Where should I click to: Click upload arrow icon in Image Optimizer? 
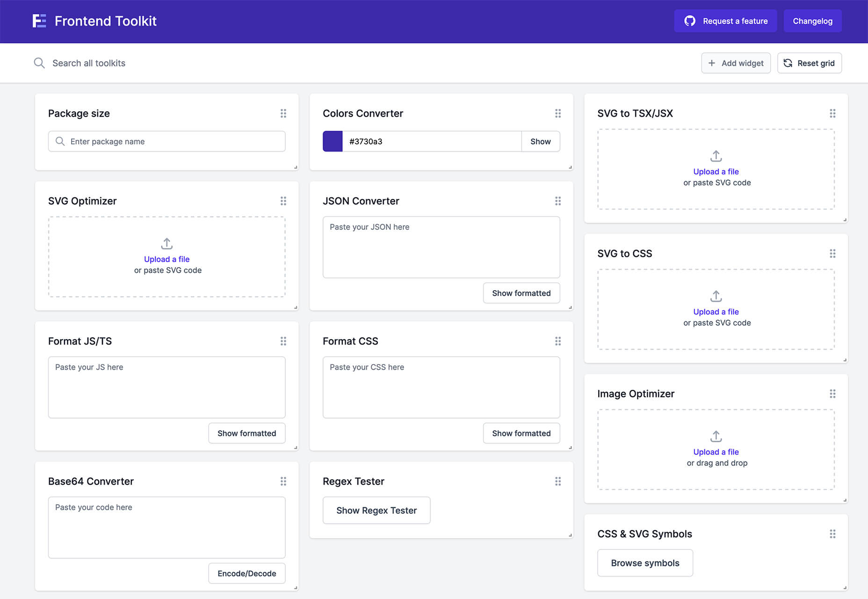[x=716, y=436]
